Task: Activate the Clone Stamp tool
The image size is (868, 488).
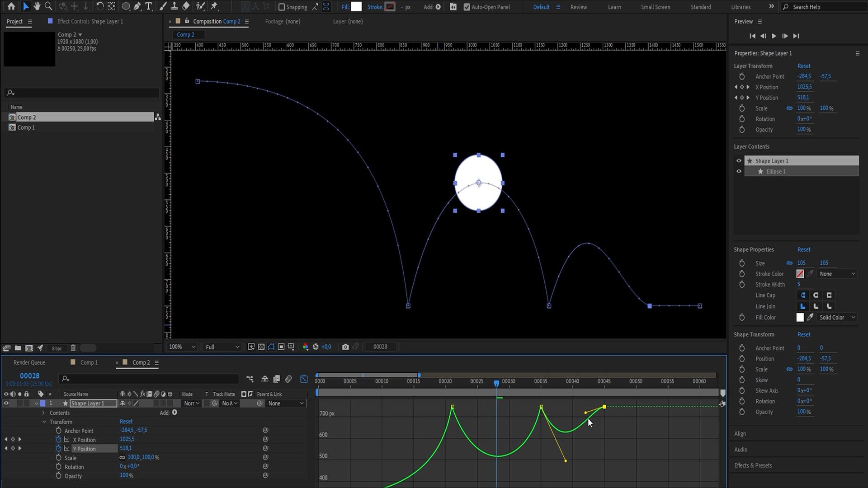Action: (x=174, y=6)
